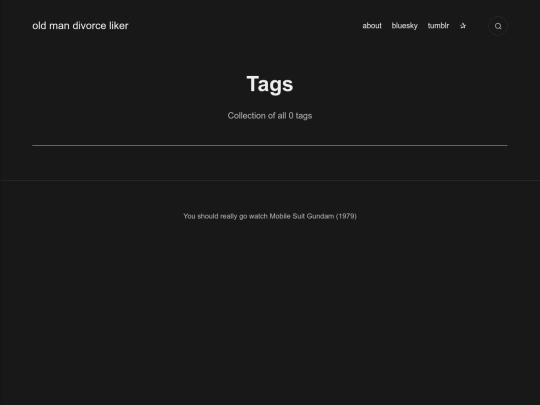
Task: Open the about page
Action: coord(372,26)
